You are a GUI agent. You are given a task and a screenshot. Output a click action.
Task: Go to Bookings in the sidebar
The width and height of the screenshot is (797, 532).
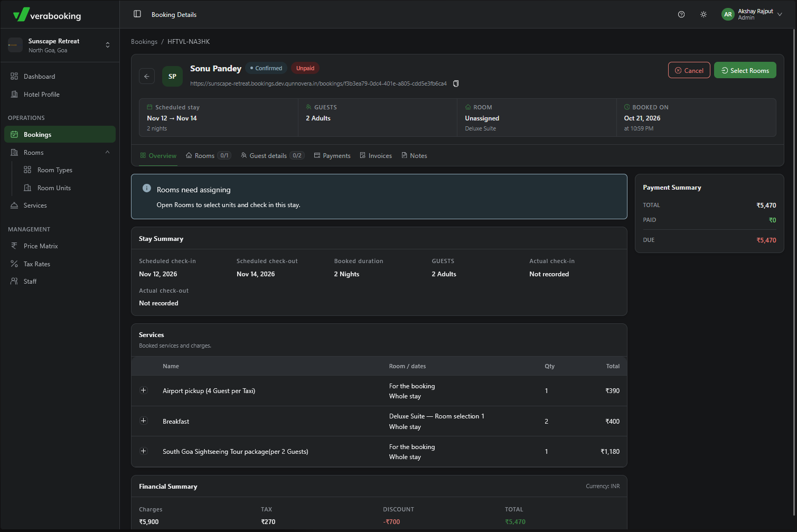[x=60, y=134]
